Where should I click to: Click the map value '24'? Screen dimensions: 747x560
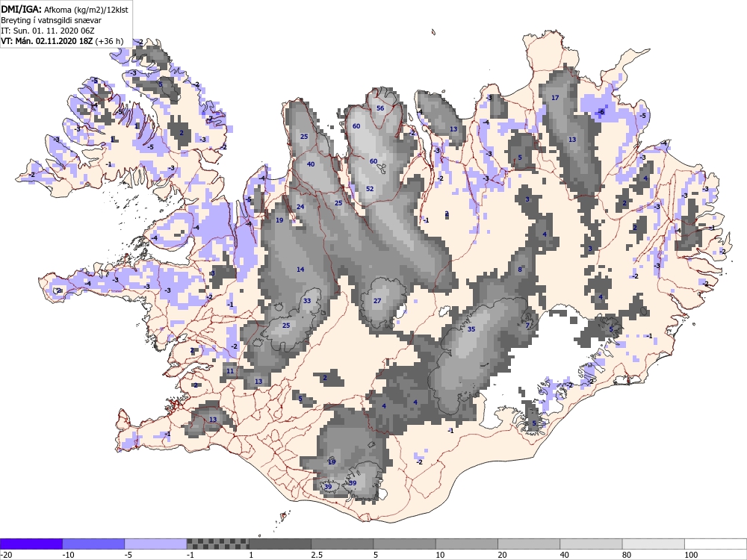pos(300,207)
